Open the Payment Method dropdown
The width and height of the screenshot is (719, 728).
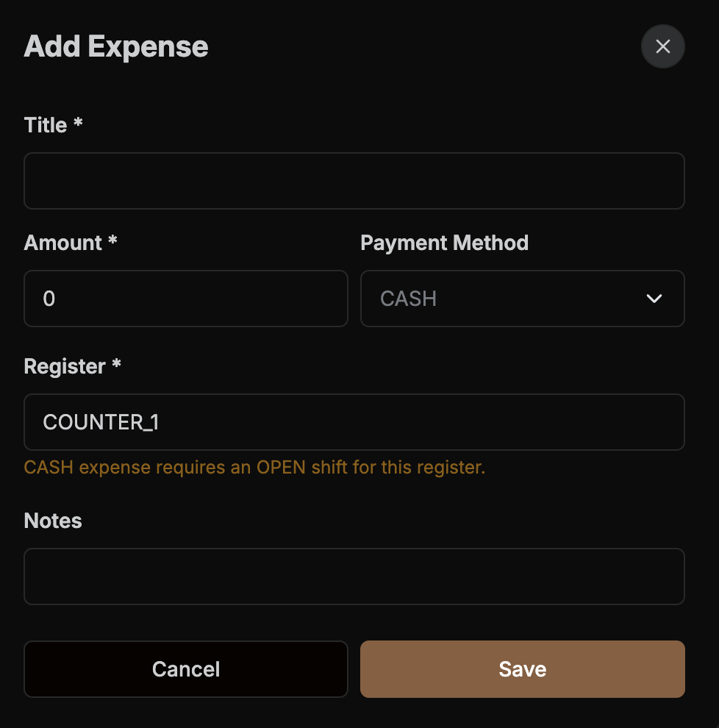click(x=522, y=299)
